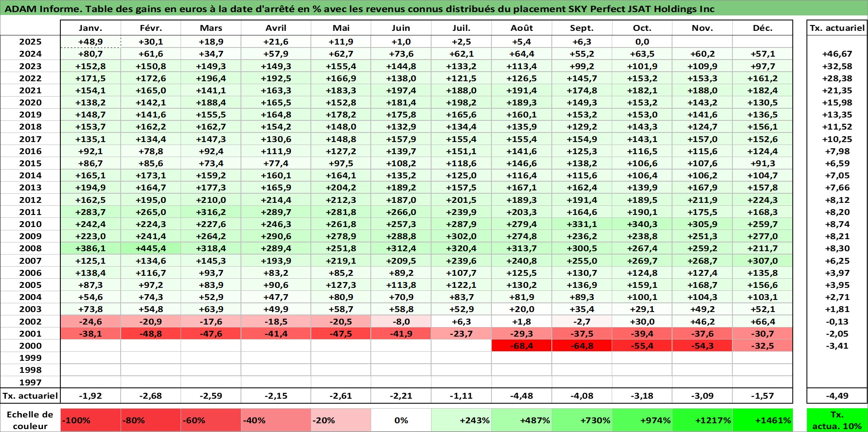Click the ADAM Informe title banner

pos(434,8)
